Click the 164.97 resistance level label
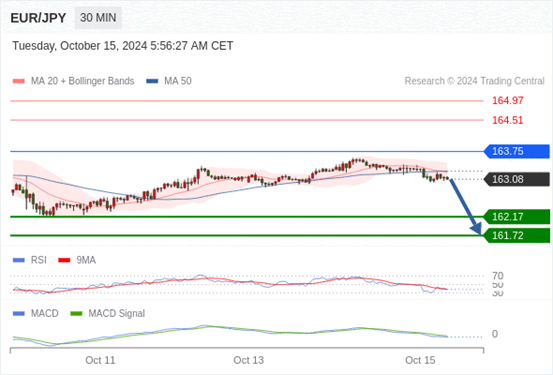Screen dimensions: 553x375 tap(508, 101)
